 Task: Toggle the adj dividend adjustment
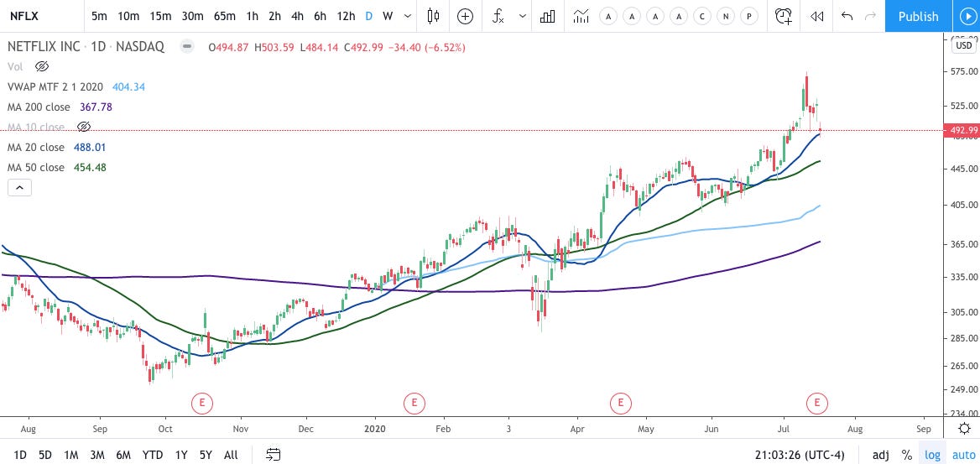point(881,455)
